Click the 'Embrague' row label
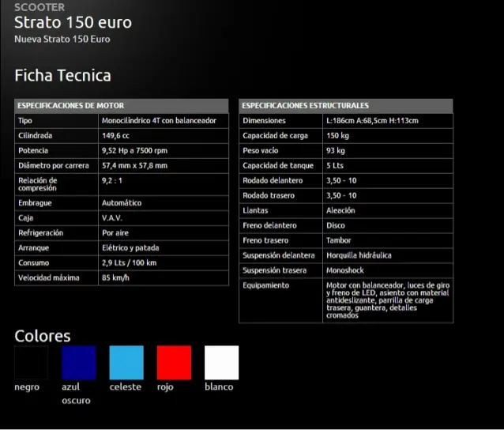504x430 pixels. click(x=35, y=203)
